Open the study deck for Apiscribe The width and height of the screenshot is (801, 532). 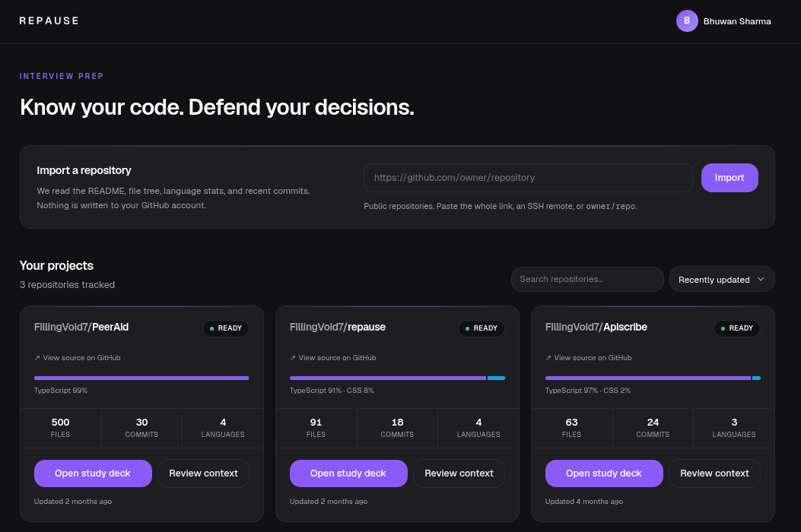pos(604,473)
